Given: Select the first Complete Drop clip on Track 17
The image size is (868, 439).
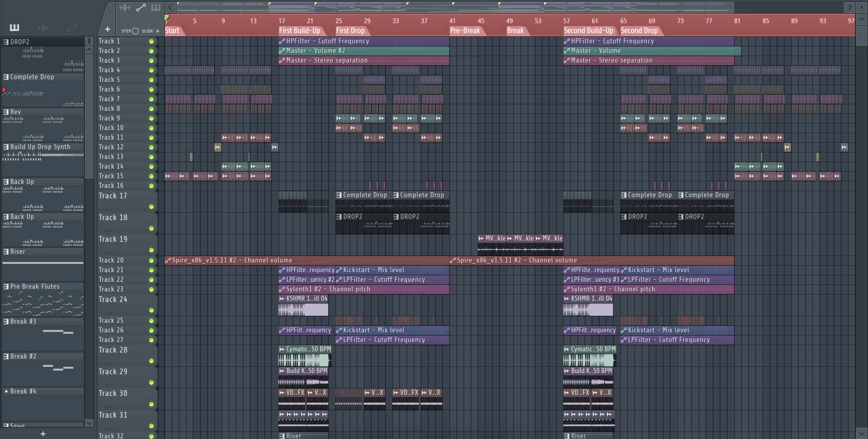Looking at the screenshot, I should (364, 201).
